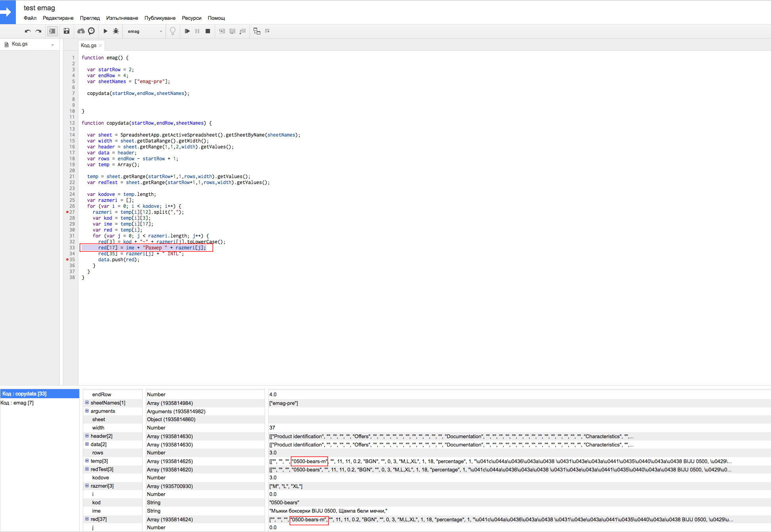
Task: Open the emag function selector dropdown
Action: tap(145, 31)
